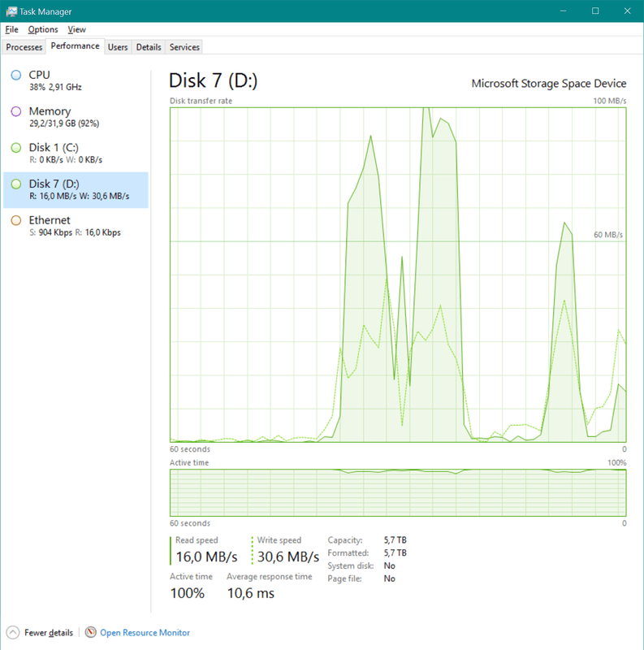This screenshot has width=644, height=650.
Task: Click the System disk No value
Action: [389, 565]
